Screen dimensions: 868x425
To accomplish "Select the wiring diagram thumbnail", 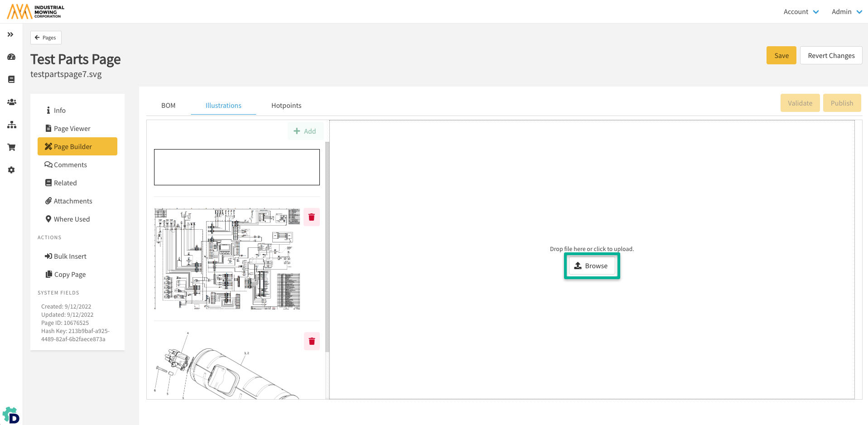I will [x=227, y=259].
